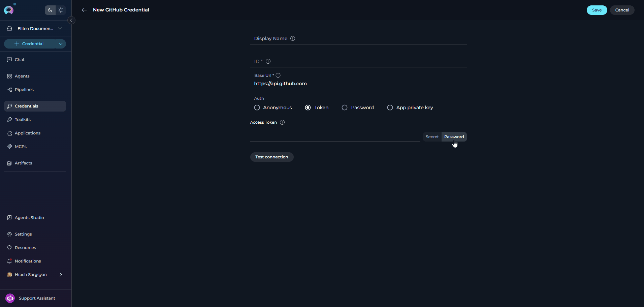Open MCPs section
644x307 pixels.
(35, 147)
